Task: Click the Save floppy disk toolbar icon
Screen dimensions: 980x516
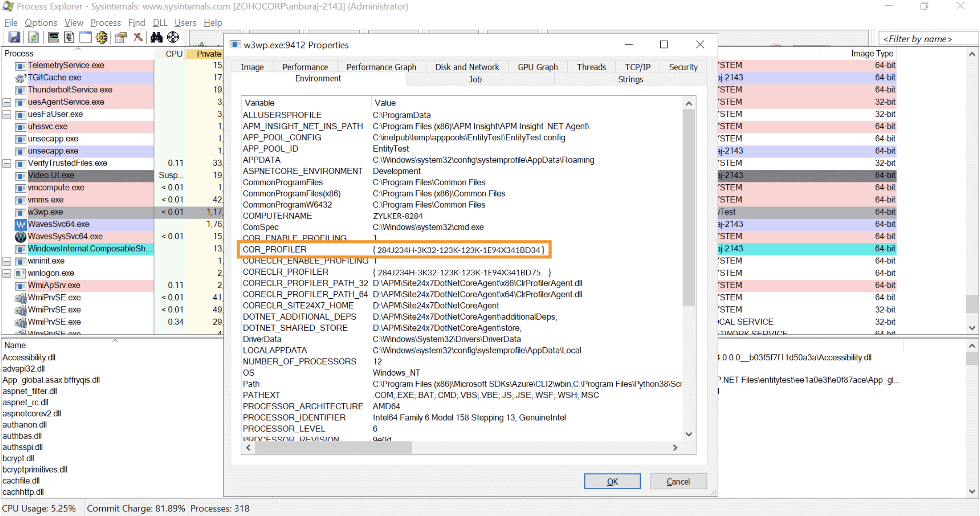Action: [x=14, y=38]
